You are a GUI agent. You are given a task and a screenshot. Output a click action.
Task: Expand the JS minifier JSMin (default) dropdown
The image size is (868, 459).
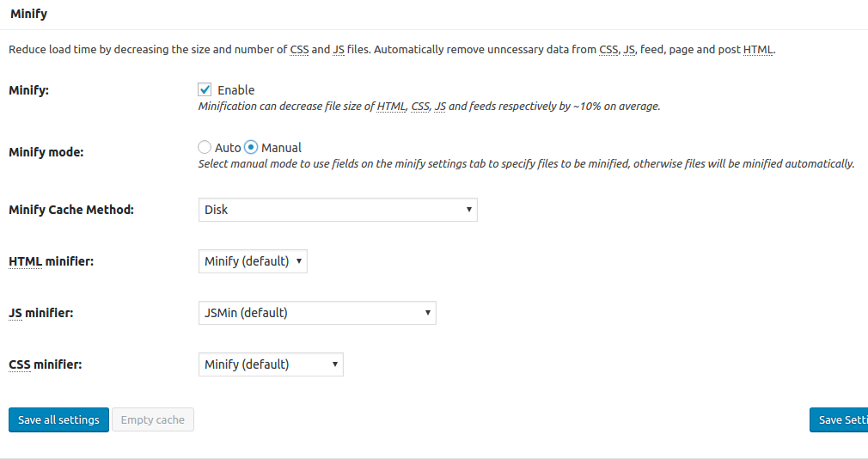coord(317,313)
